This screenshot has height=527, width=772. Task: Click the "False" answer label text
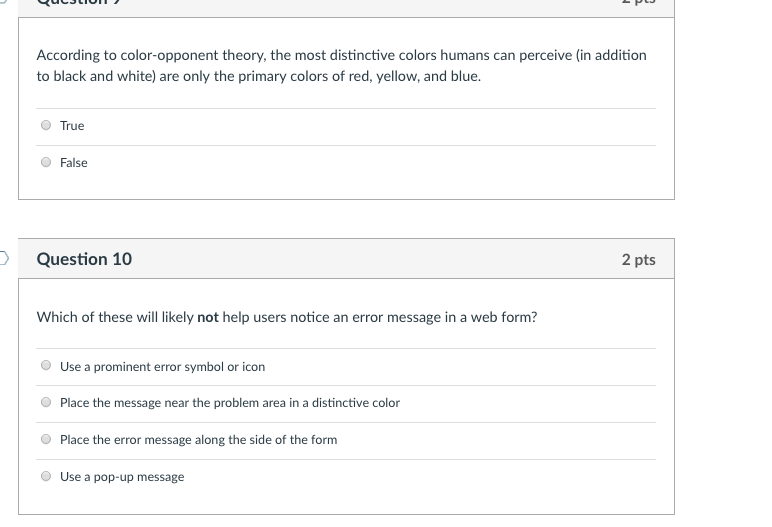[74, 163]
